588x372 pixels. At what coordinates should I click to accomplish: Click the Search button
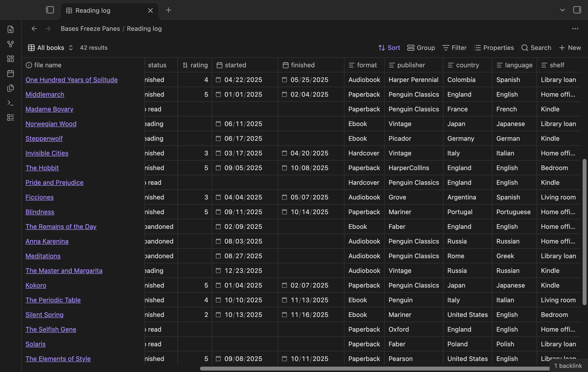coord(536,47)
